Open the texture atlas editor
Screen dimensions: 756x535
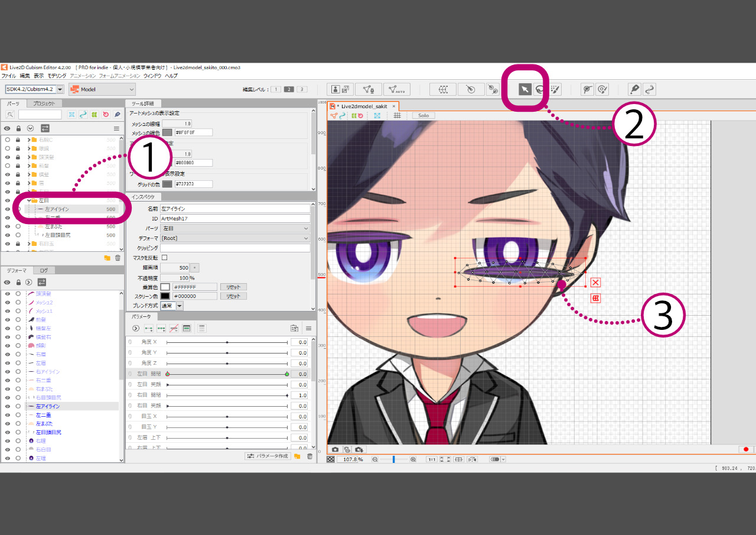(340, 89)
